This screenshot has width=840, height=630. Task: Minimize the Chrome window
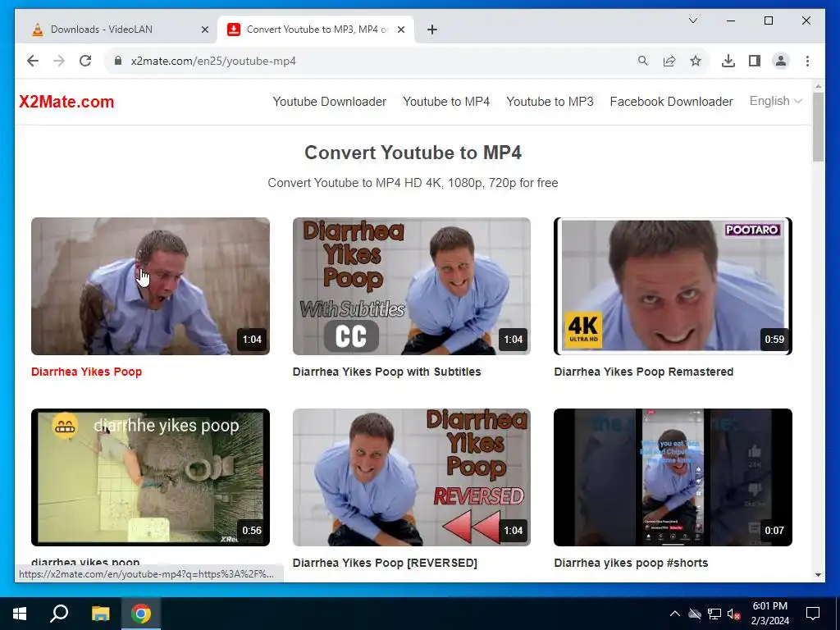pyautogui.click(x=731, y=21)
